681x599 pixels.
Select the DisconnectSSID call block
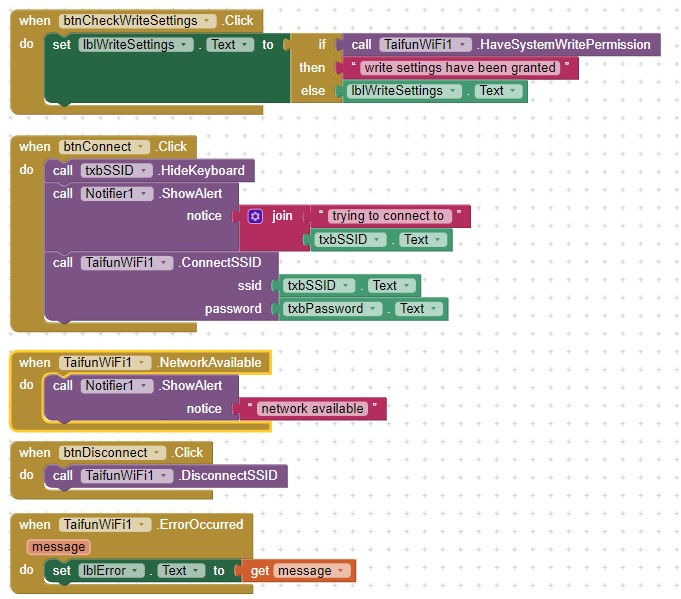230,476
